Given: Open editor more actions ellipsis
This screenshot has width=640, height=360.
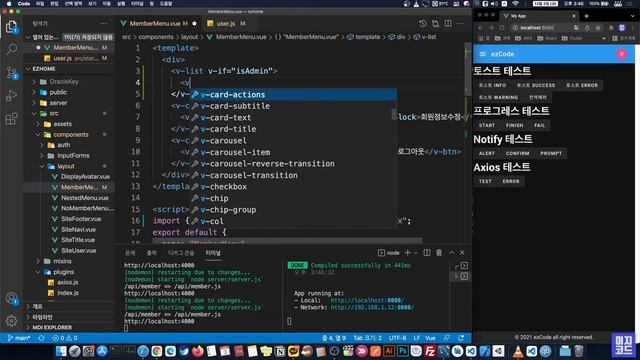Looking at the screenshot, I should tap(460, 24).
